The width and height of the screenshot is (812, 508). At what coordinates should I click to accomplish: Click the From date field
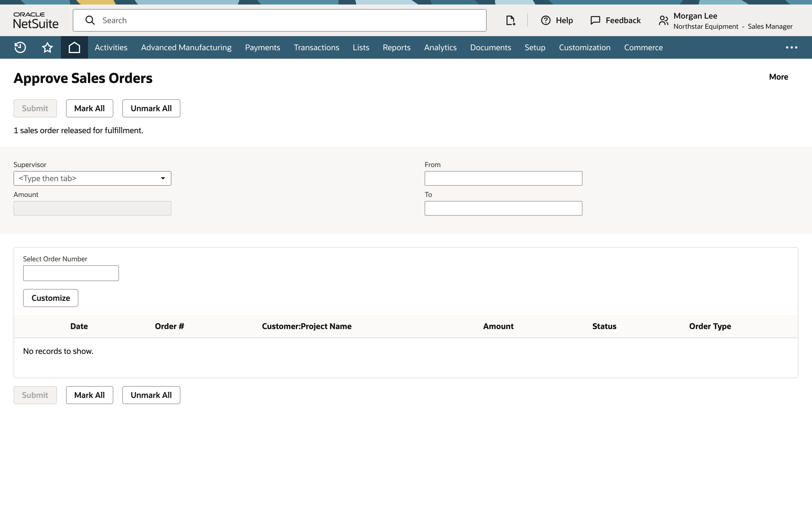coord(503,178)
